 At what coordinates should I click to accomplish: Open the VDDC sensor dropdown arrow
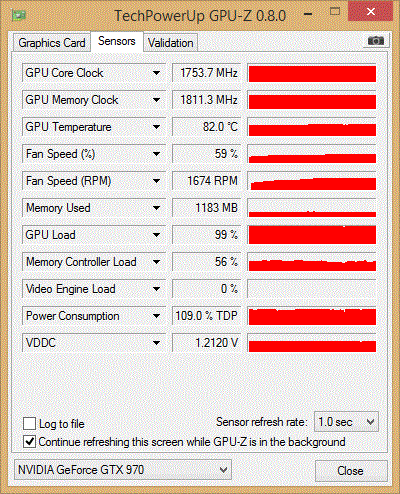click(x=156, y=343)
